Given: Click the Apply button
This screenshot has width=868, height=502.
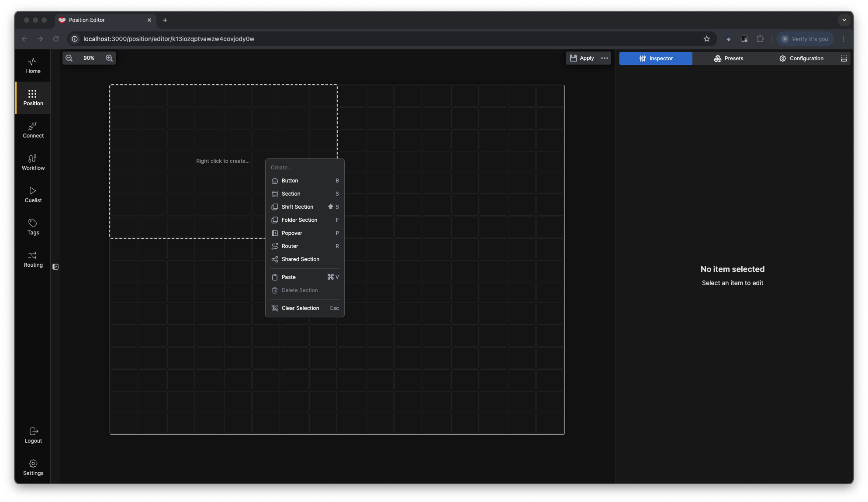Looking at the screenshot, I should [582, 58].
